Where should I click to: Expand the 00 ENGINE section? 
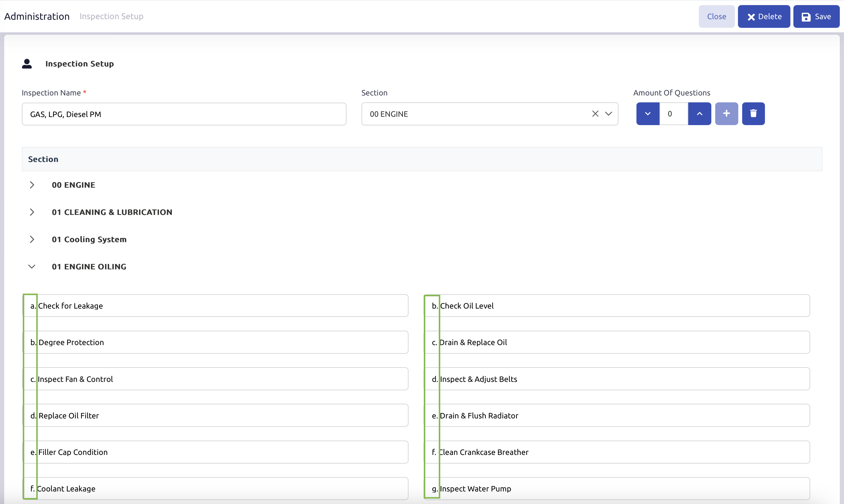click(32, 185)
